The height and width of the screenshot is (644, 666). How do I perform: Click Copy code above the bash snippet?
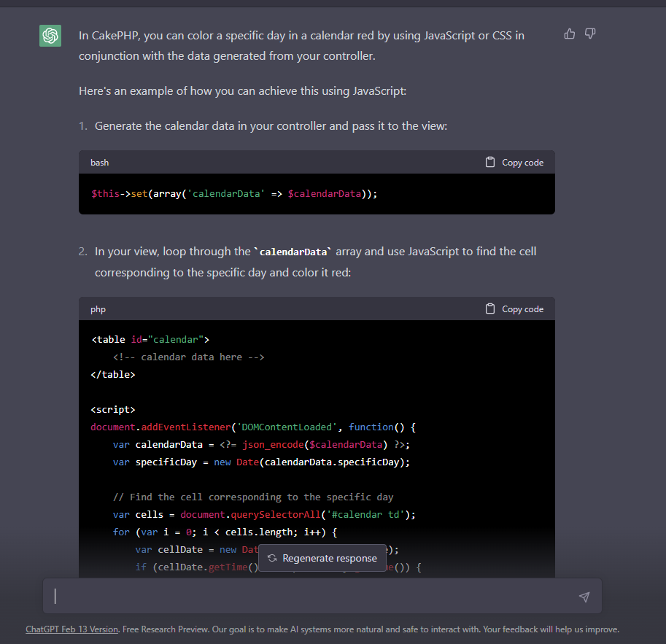522,162
